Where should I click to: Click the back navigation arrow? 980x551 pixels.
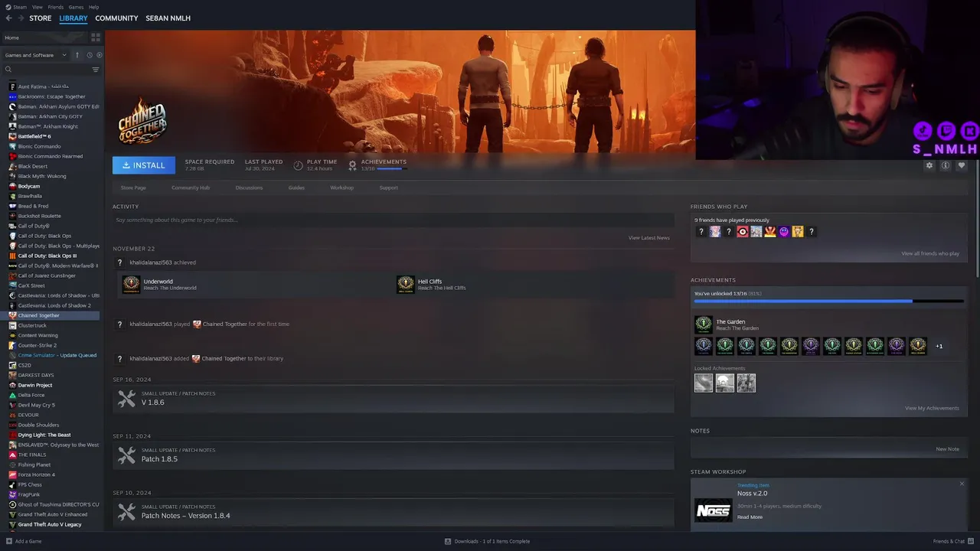tap(9, 18)
